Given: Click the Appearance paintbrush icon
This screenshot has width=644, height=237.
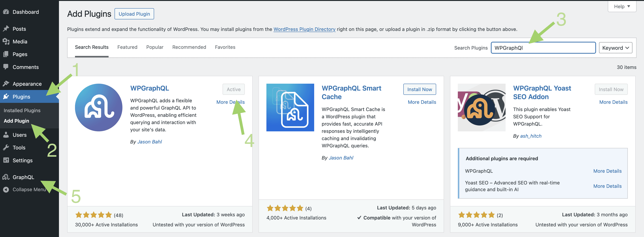Looking at the screenshot, I should click(6, 84).
